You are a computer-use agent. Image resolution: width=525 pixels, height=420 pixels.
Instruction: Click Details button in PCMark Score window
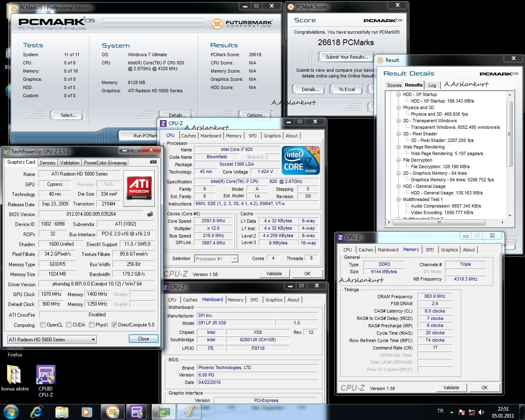pyautogui.click(x=310, y=89)
